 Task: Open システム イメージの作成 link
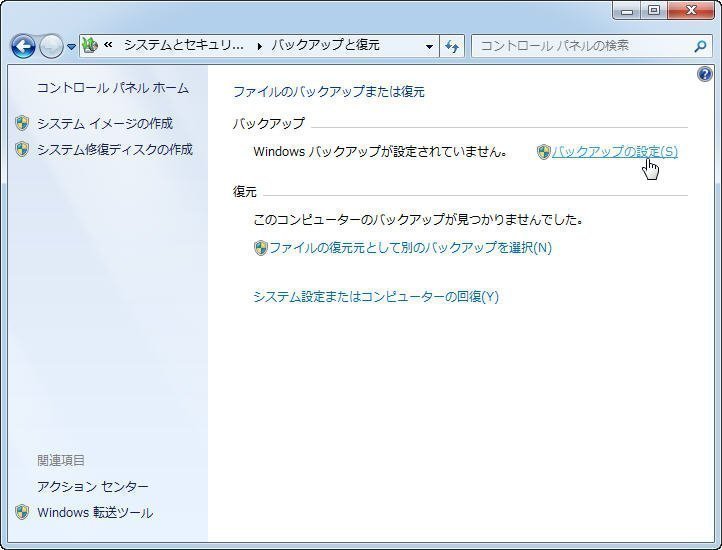[105, 123]
